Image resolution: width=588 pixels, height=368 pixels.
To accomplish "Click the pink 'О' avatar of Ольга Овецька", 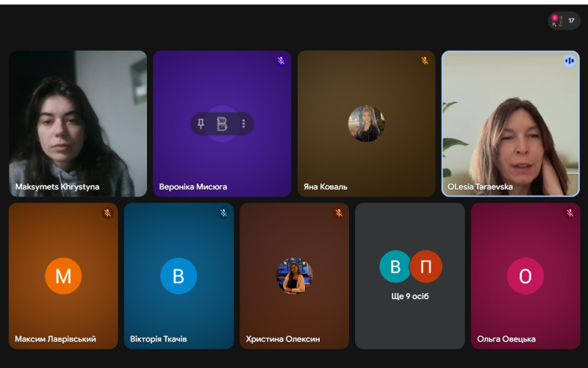I will pos(525,276).
